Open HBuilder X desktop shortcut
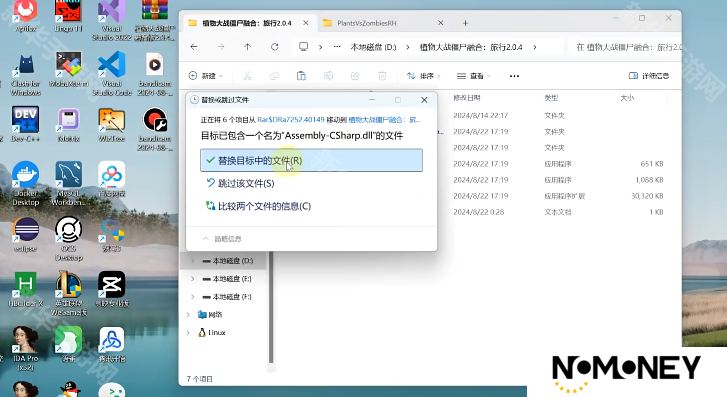 click(26, 289)
